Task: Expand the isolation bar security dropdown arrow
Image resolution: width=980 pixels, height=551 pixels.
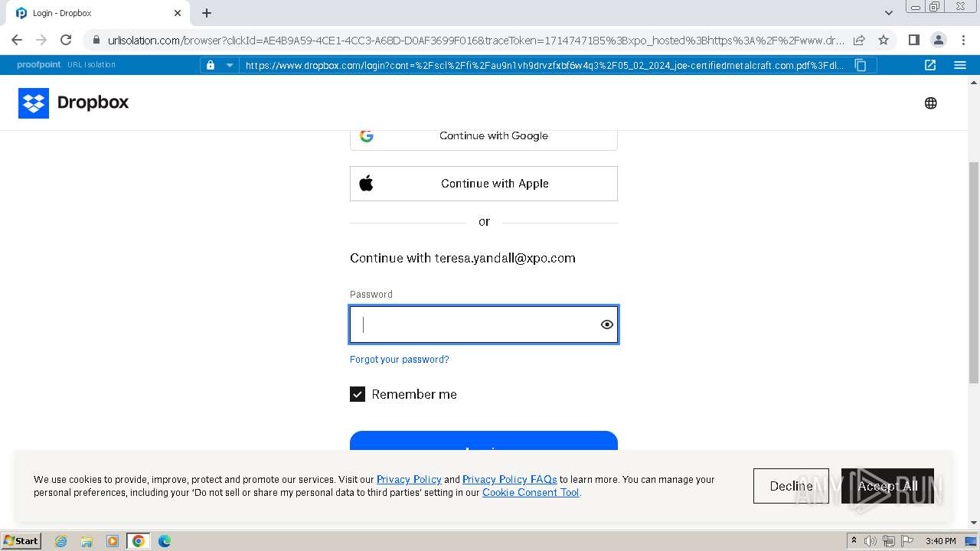Action: [229, 65]
